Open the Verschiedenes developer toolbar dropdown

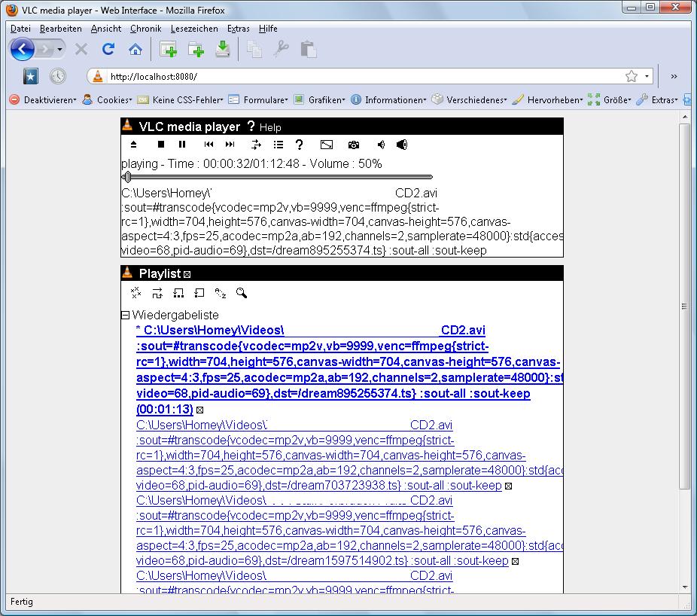(470, 100)
